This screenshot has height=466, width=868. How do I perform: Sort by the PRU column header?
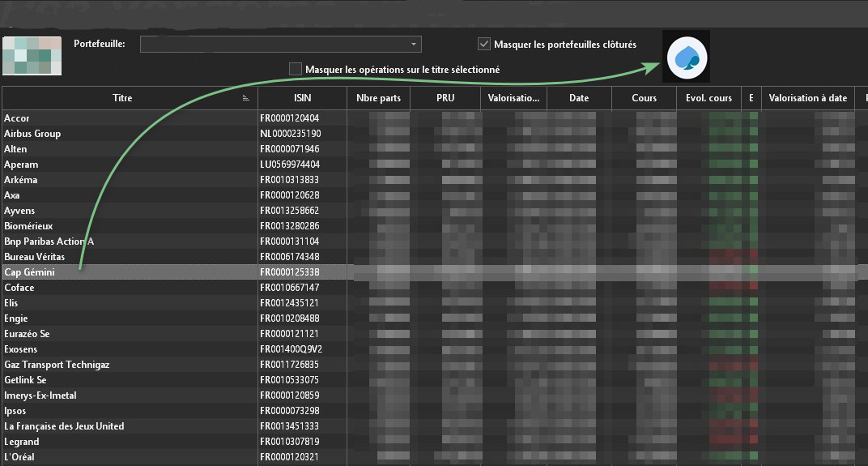pyautogui.click(x=445, y=98)
